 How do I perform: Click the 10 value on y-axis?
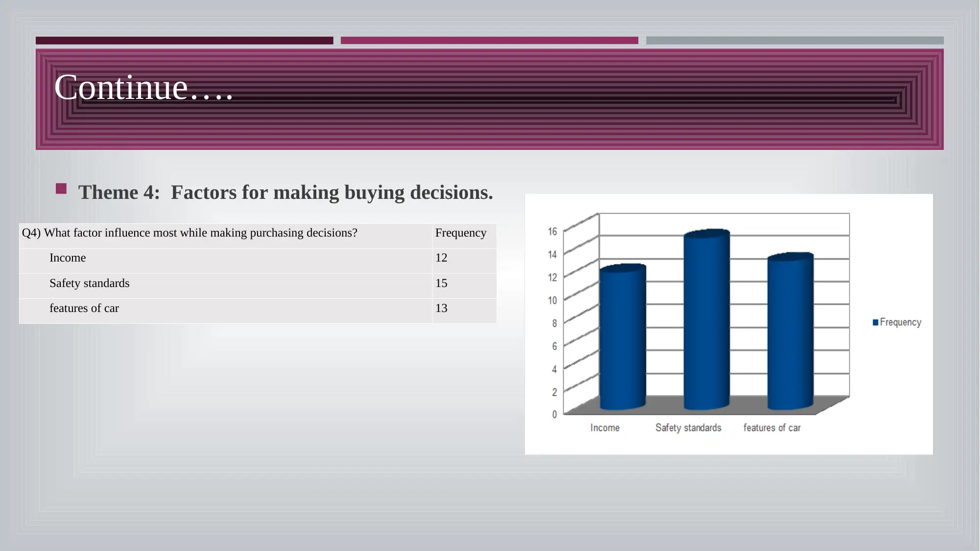pos(552,301)
